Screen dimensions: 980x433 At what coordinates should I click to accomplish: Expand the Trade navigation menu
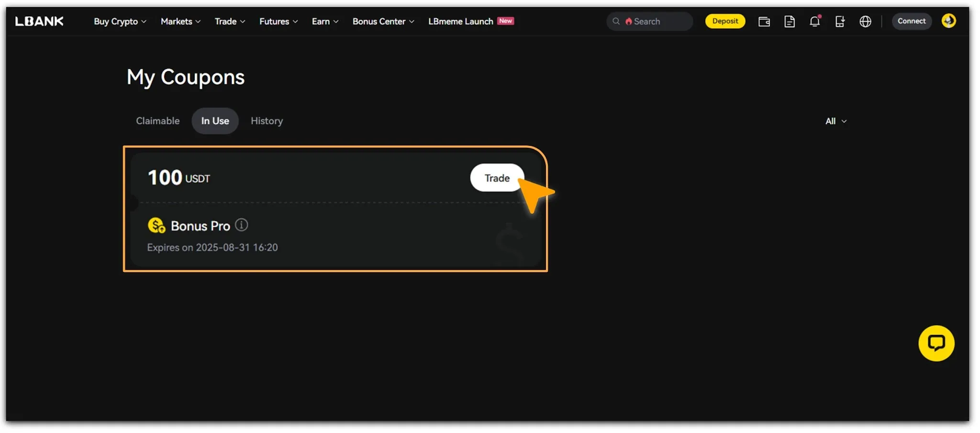[230, 22]
